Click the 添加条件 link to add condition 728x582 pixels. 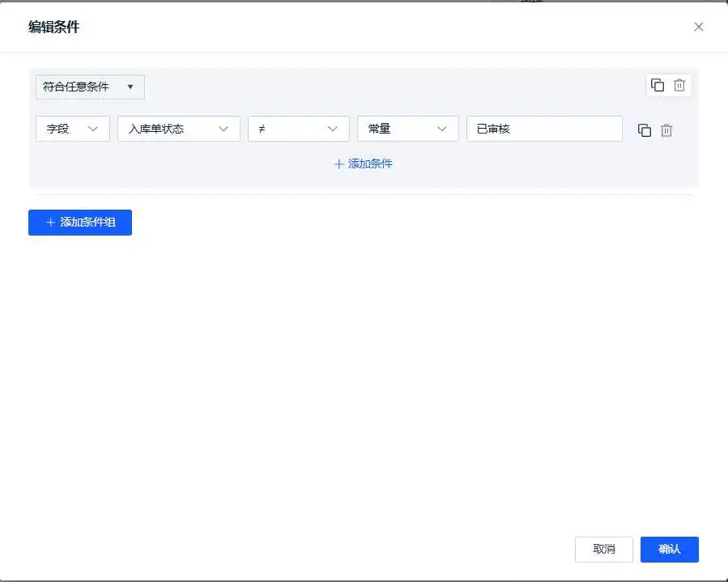pyautogui.click(x=363, y=164)
